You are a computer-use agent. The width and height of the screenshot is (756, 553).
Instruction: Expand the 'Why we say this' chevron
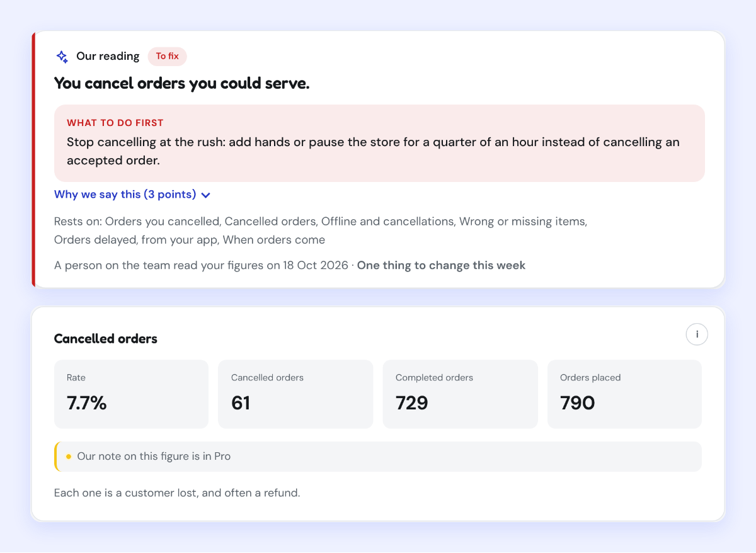point(205,195)
